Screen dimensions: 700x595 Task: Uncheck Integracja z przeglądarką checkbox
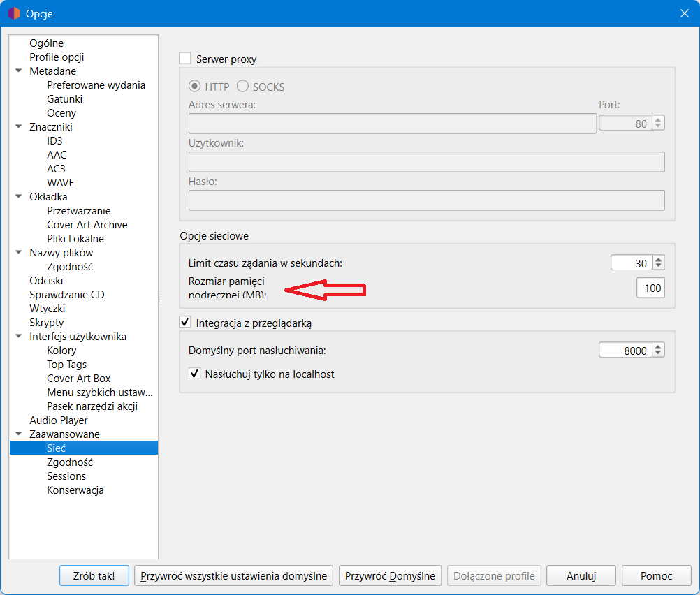(185, 323)
